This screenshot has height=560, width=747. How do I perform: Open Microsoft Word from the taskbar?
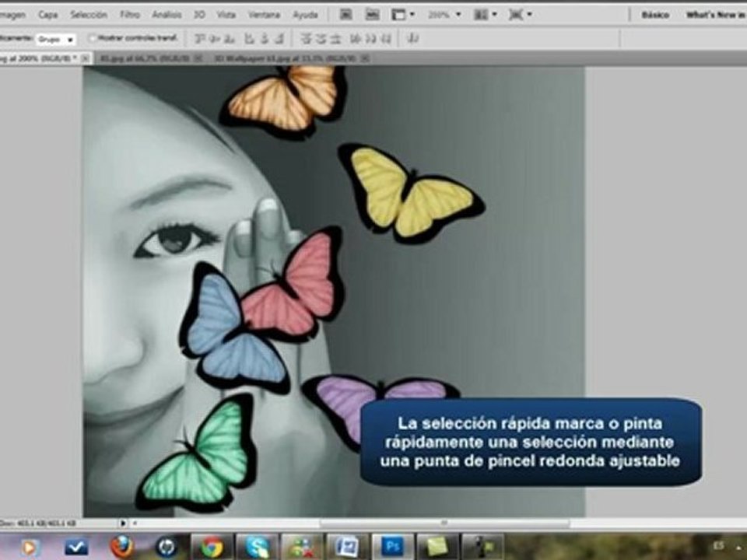pos(347,547)
